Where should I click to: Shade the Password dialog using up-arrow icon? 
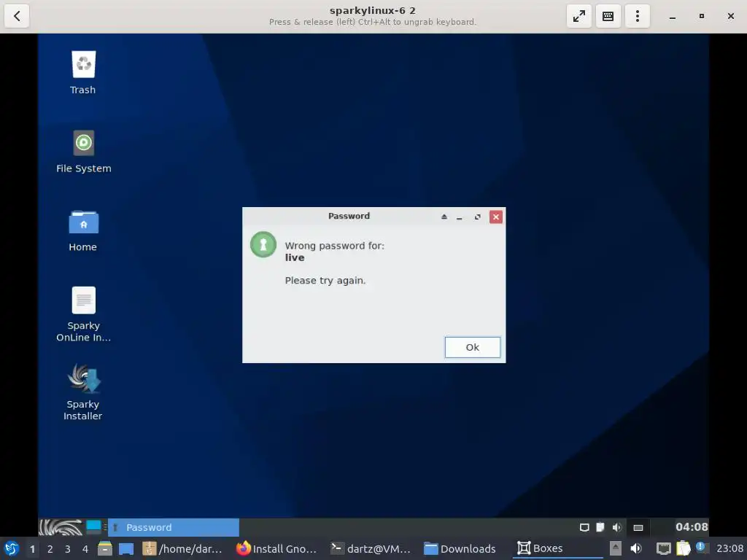pos(444,217)
